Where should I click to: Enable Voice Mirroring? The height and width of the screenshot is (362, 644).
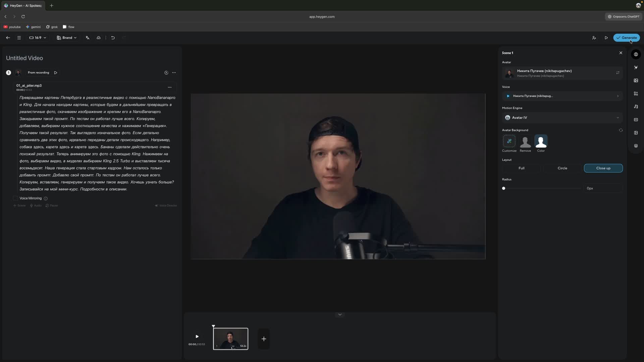click(15, 198)
